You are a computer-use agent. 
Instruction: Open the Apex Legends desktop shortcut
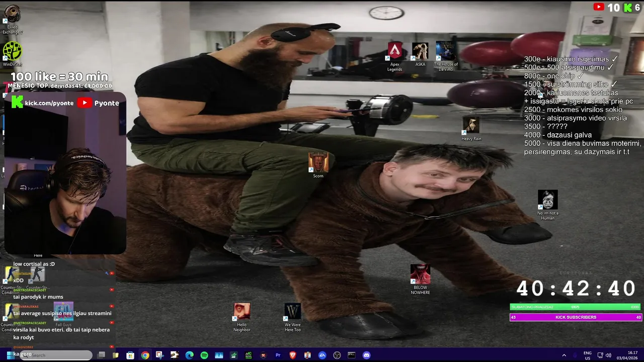[395, 56]
